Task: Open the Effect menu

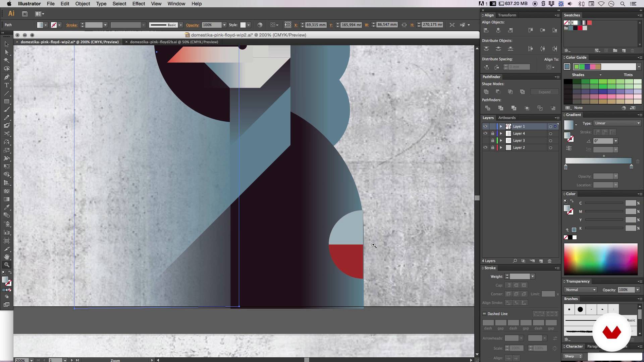Action: point(139,4)
